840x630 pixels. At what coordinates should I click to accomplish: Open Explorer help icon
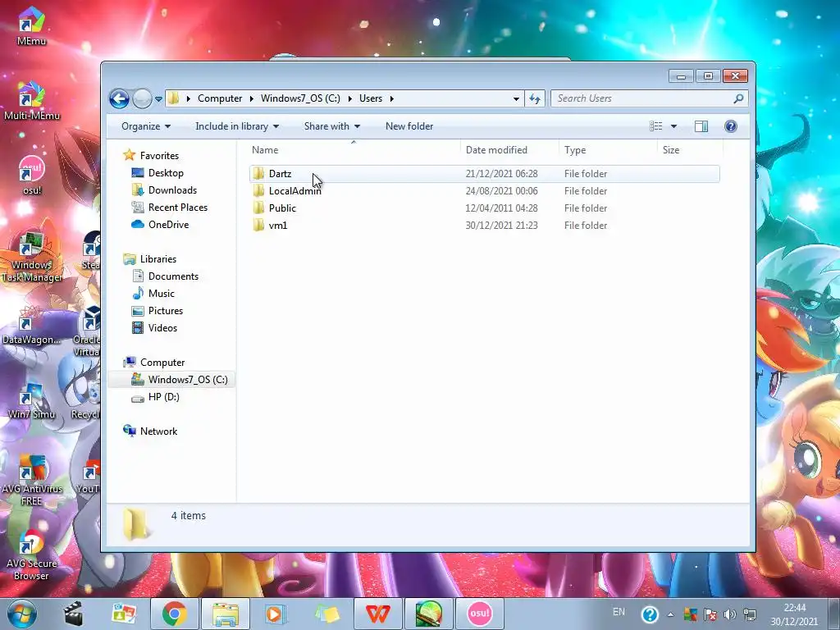[x=730, y=126]
